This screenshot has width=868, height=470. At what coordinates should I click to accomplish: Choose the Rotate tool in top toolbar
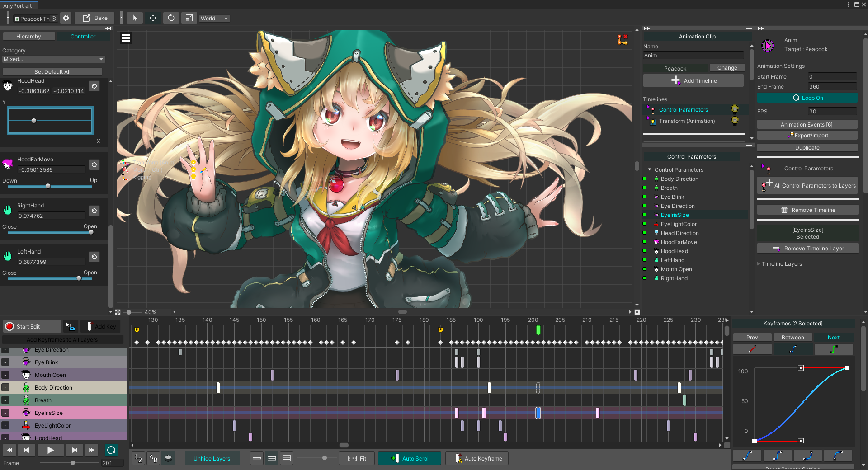coord(171,18)
